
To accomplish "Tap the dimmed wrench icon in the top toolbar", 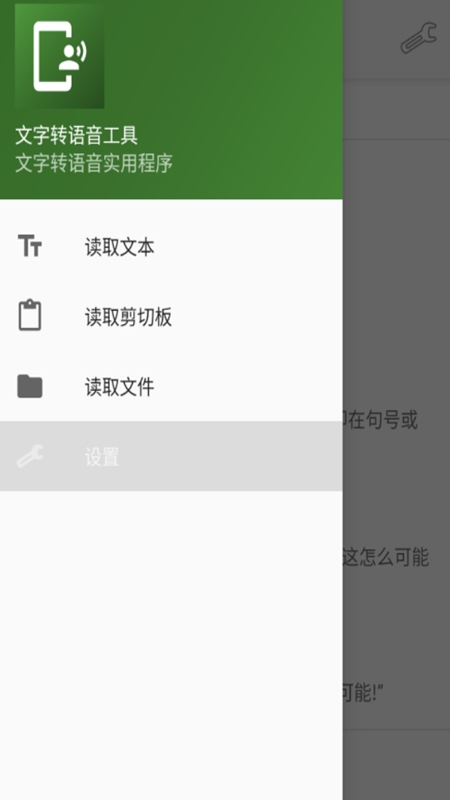I will point(418,38).
